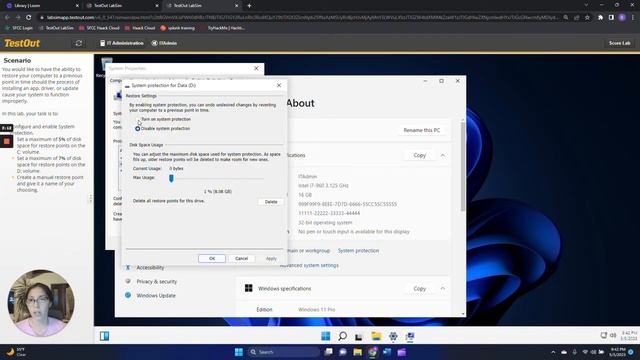640x360 pixels.
Task: Open a new browser tab
Action: tap(249, 6)
